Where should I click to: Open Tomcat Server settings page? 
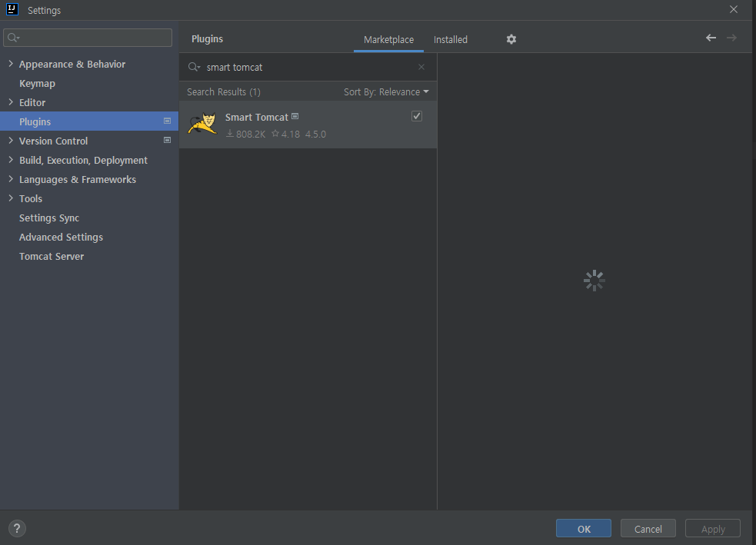(52, 256)
